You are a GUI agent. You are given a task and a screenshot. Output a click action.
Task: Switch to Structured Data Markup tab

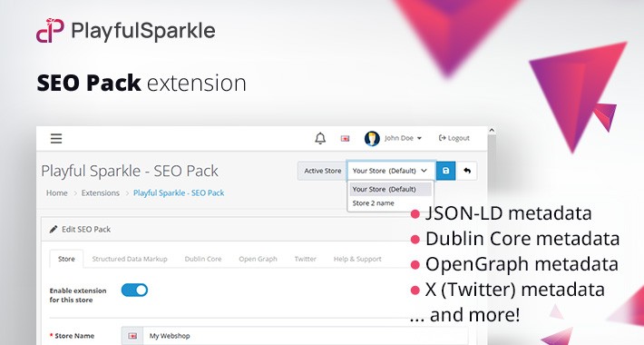coord(130,259)
